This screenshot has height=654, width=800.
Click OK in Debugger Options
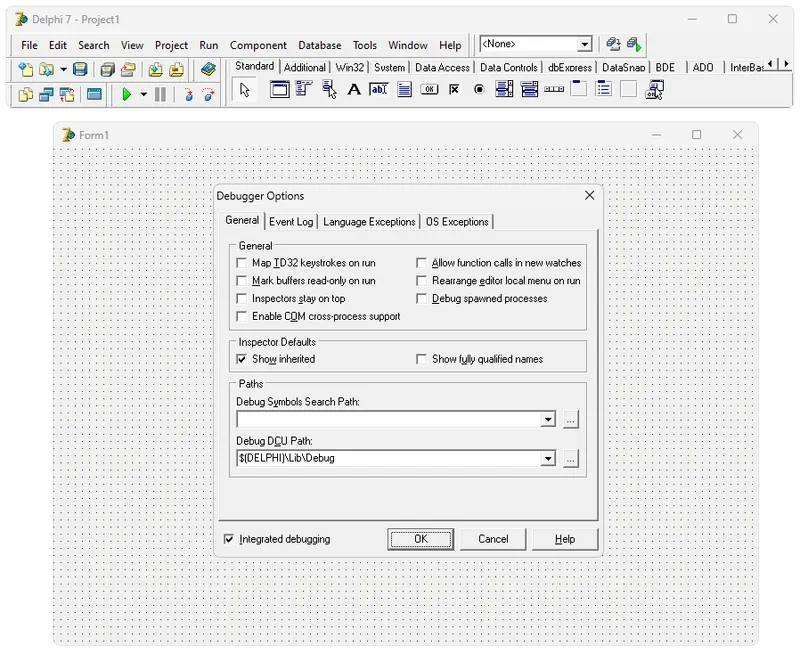point(420,539)
